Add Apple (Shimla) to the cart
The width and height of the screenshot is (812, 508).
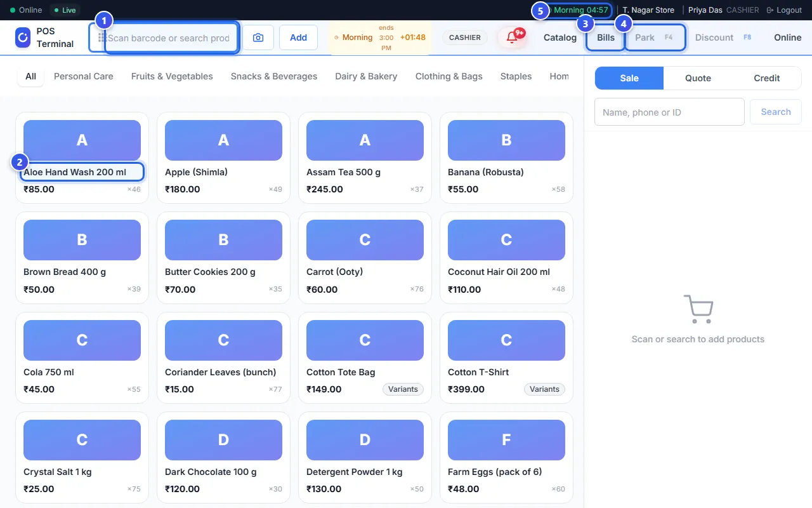tap(223, 158)
